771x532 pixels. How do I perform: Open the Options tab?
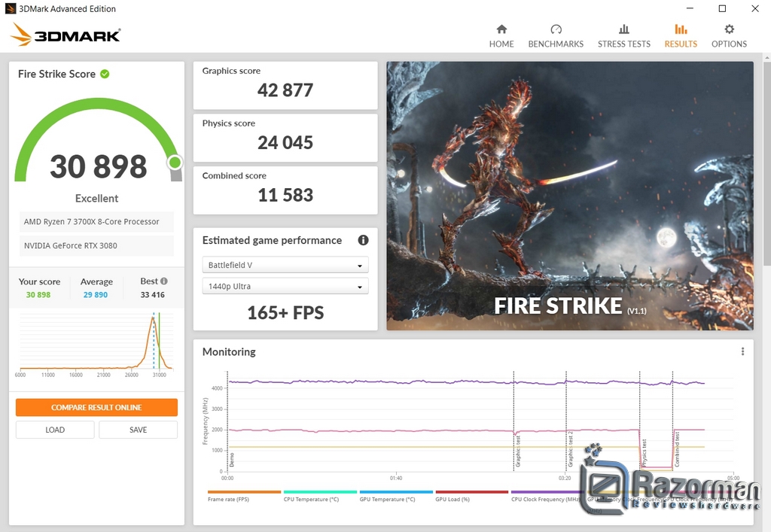729,36
